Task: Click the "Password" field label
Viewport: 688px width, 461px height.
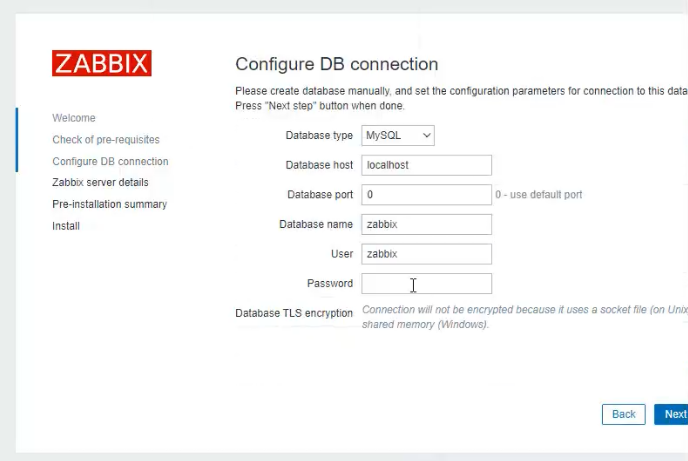Action: coord(330,283)
